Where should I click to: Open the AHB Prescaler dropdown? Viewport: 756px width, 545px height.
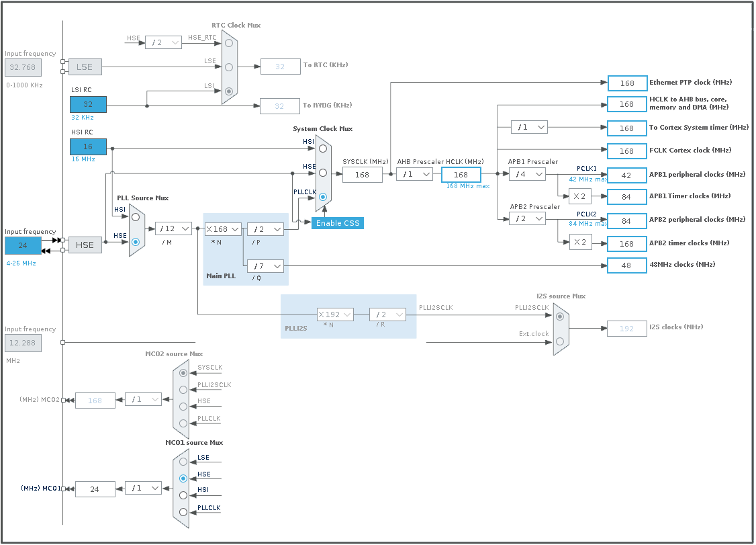[x=415, y=174]
